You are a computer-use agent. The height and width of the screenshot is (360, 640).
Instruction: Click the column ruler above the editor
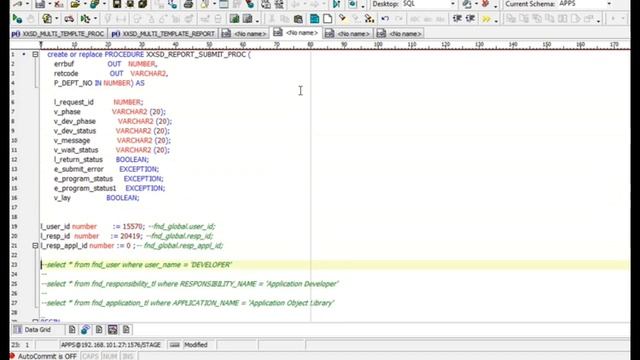pos(335,44)
